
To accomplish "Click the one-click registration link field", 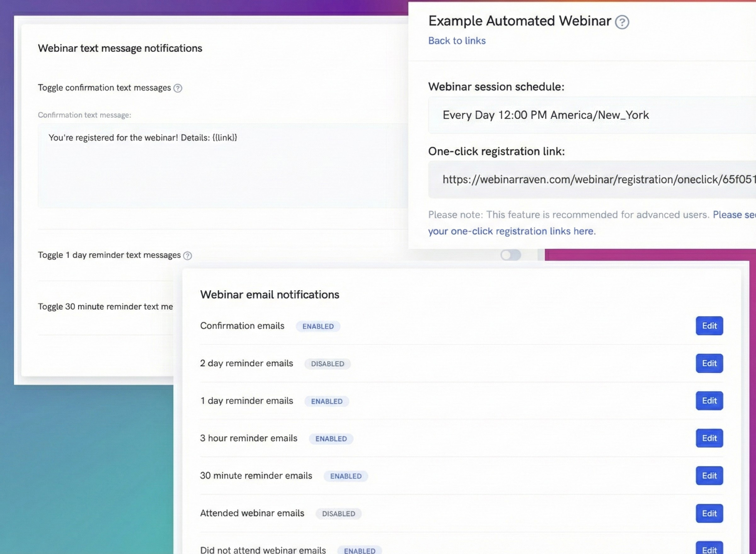I will pos(591,179).
